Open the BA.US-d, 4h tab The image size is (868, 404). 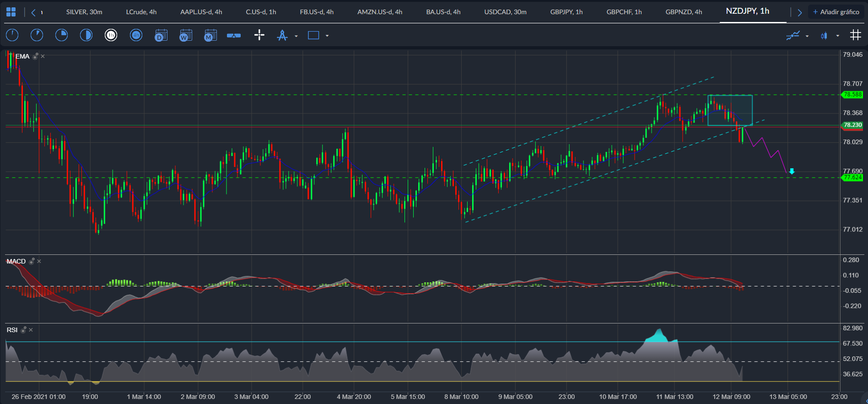click(x=443, y=12)
